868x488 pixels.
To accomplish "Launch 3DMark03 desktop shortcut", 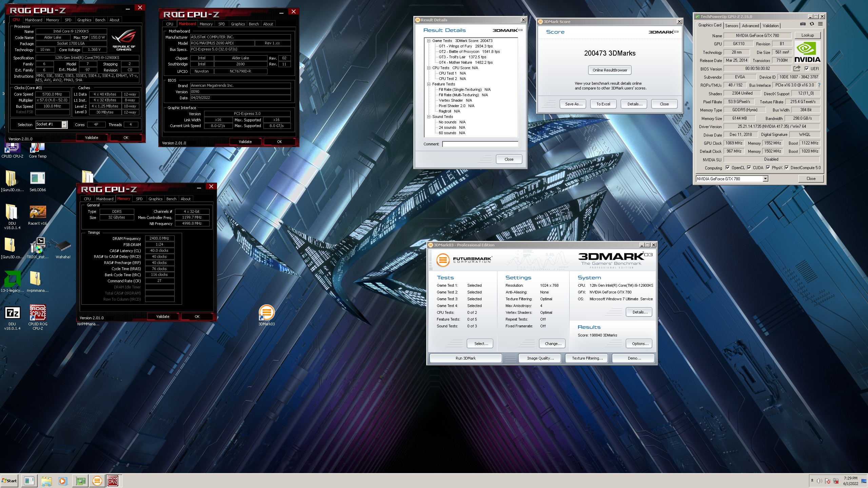I will point(267,316).
